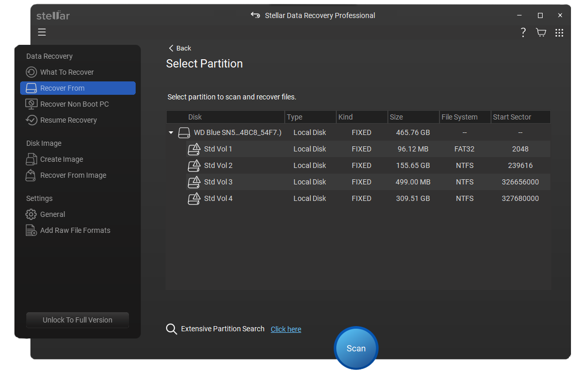This screenshot has height=373, width=588.
Task: Select 'Std Vol 1' partition name
Action: pos(218,149)
